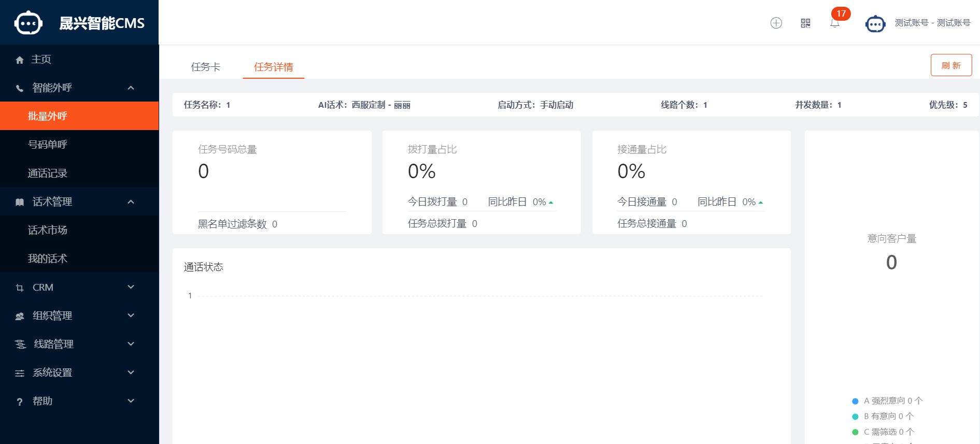
Task: Expand the 系统设置 menu chevron
Action: pyautogui.click(x=131, y=373)
